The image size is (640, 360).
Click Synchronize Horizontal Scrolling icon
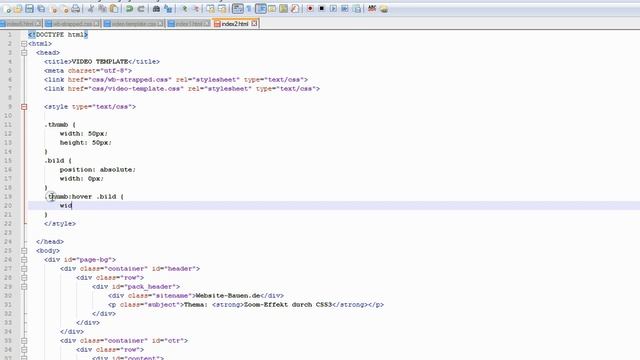pyautogui.click(x=222, y=9)
